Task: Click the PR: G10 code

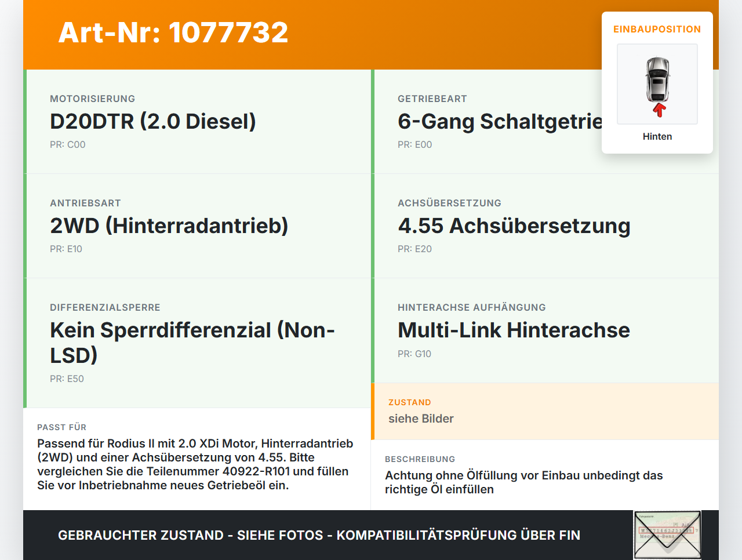Action: pos(414,354)
